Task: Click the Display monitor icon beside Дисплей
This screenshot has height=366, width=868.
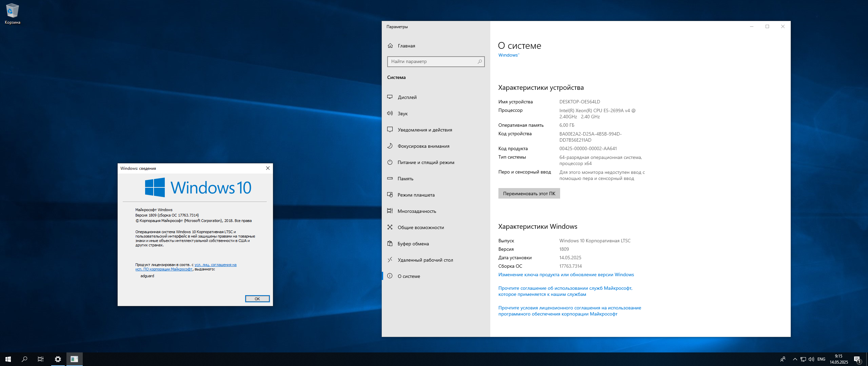Action: coord(390,97)
